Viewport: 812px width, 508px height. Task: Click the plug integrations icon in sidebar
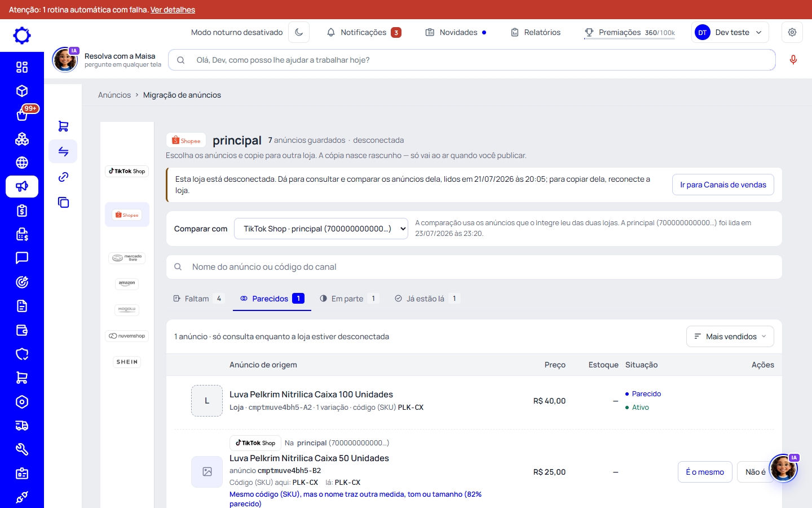tap(22, 497)
